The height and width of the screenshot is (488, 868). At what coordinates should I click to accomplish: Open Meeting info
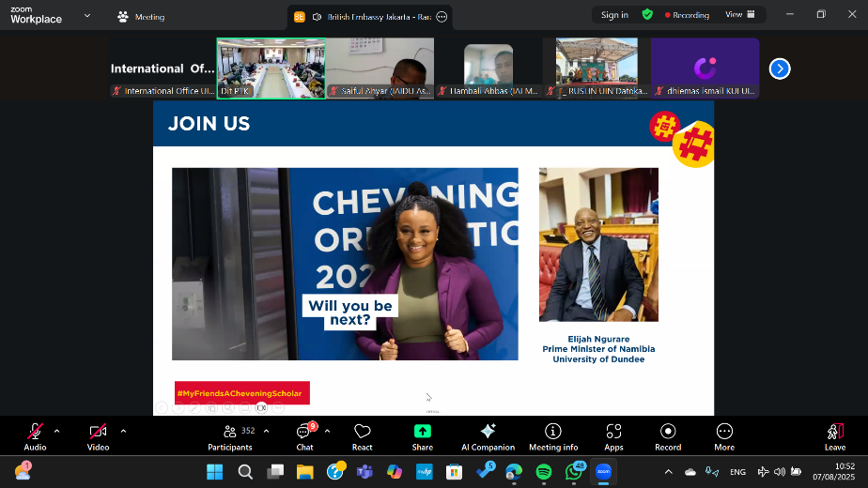pos(553,436)
